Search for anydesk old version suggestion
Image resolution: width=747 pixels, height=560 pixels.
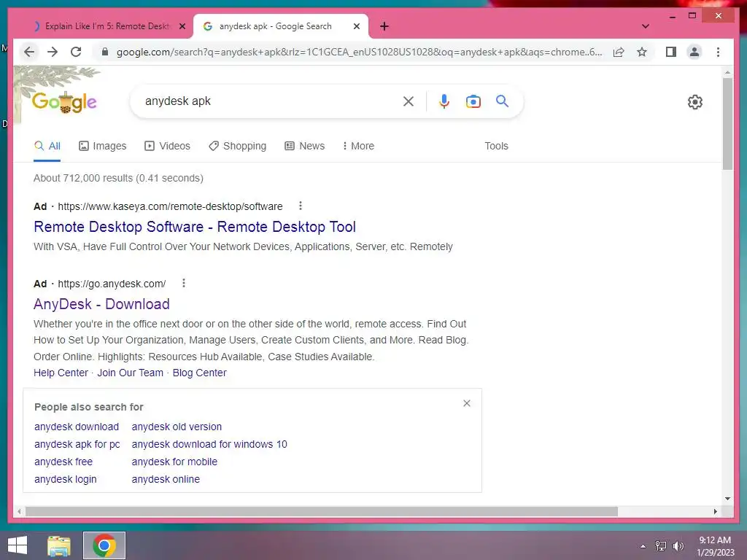[177, 427]
